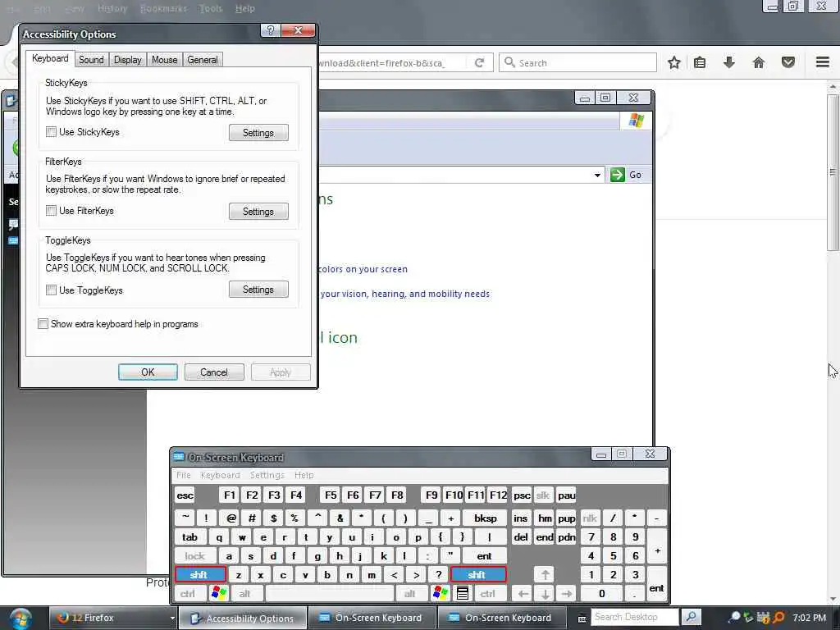Select Accessibility Options taskbar button
This screenshot has width=840, height=630.
pos(242,618)
